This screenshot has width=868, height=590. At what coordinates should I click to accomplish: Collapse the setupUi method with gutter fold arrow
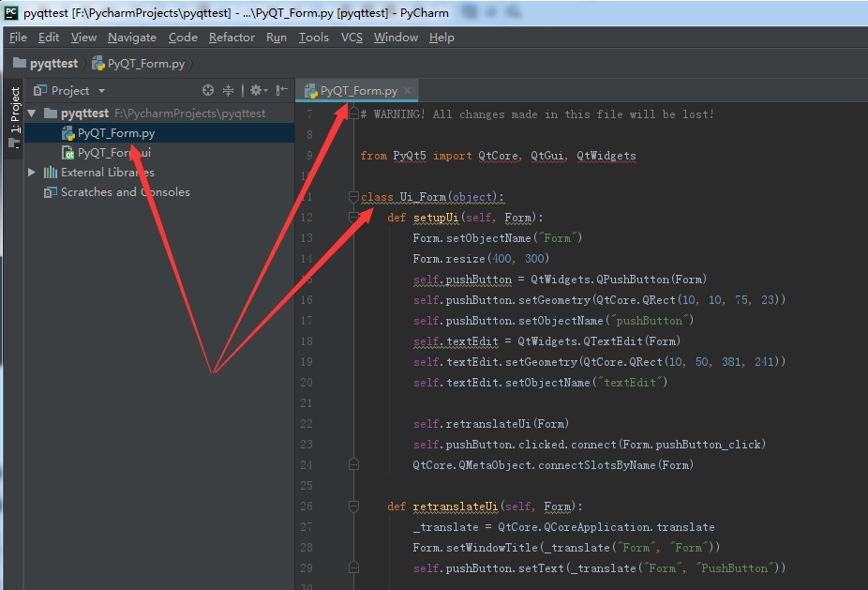[x=353, y=217]
